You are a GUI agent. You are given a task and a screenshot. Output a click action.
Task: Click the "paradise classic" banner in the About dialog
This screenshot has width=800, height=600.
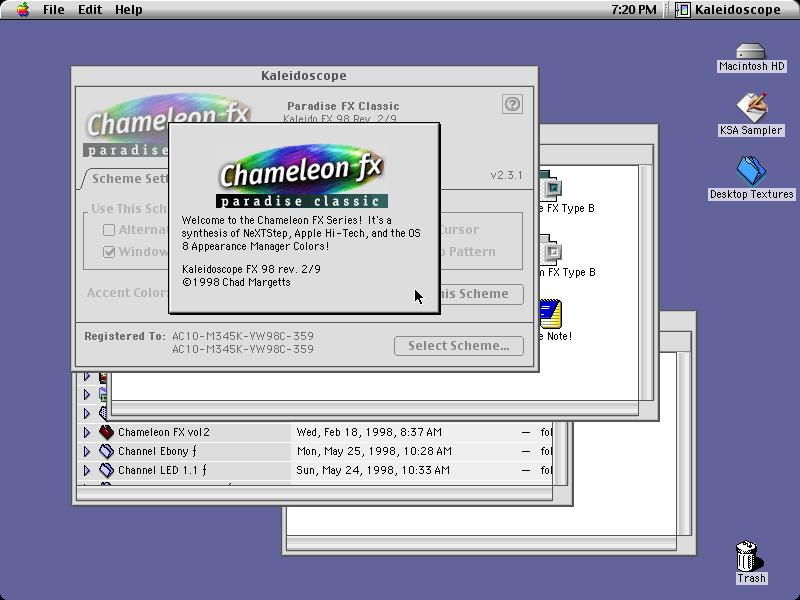(302, 201)
